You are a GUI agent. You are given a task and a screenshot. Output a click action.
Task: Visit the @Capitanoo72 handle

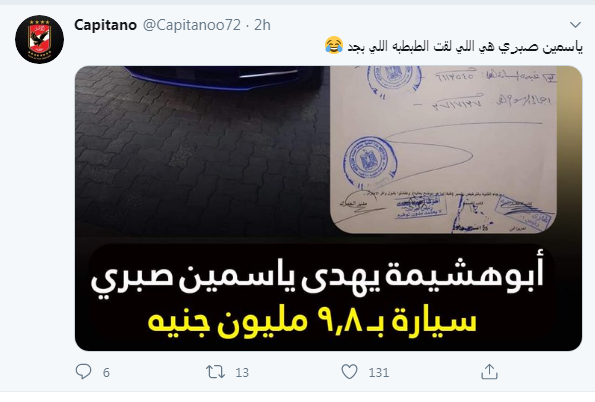[192, 25]
